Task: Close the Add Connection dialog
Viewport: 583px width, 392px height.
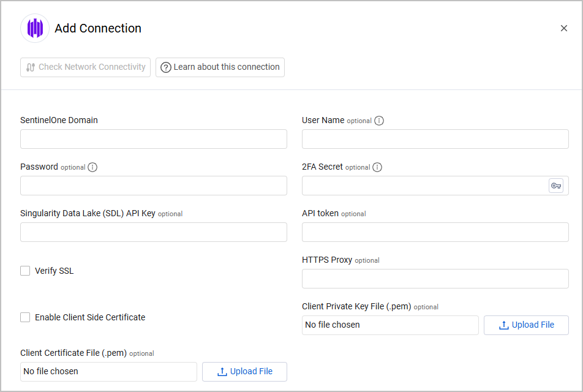Action: click(x=564, y=28)
